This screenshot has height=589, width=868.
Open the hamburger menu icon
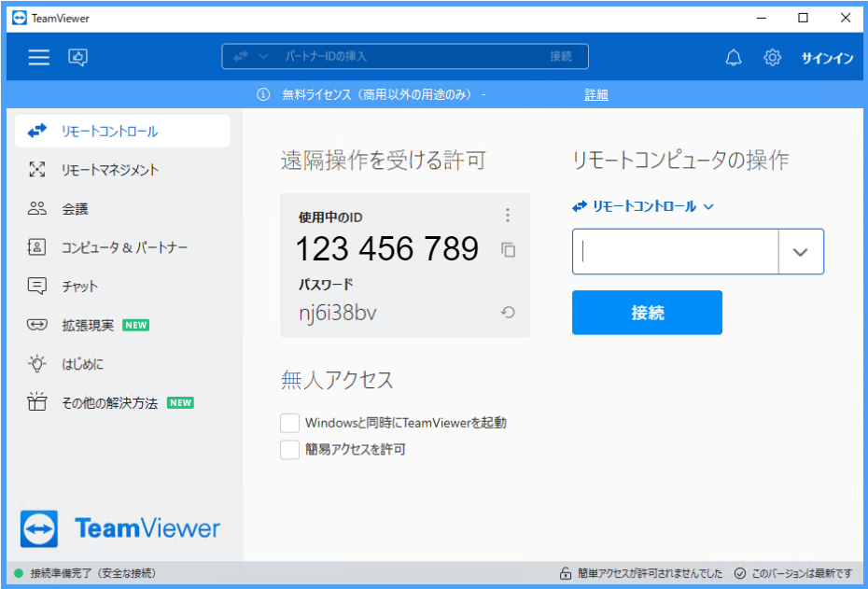click(38, 58)
